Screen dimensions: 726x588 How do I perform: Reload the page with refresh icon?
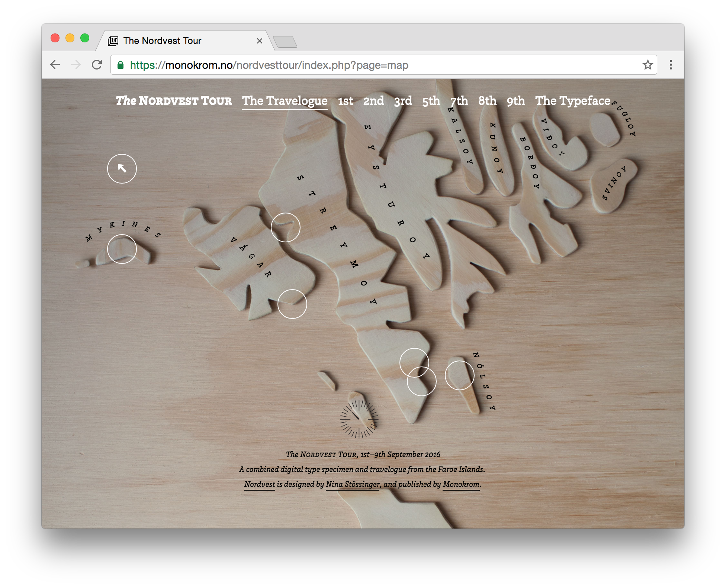tap(97, 65)
